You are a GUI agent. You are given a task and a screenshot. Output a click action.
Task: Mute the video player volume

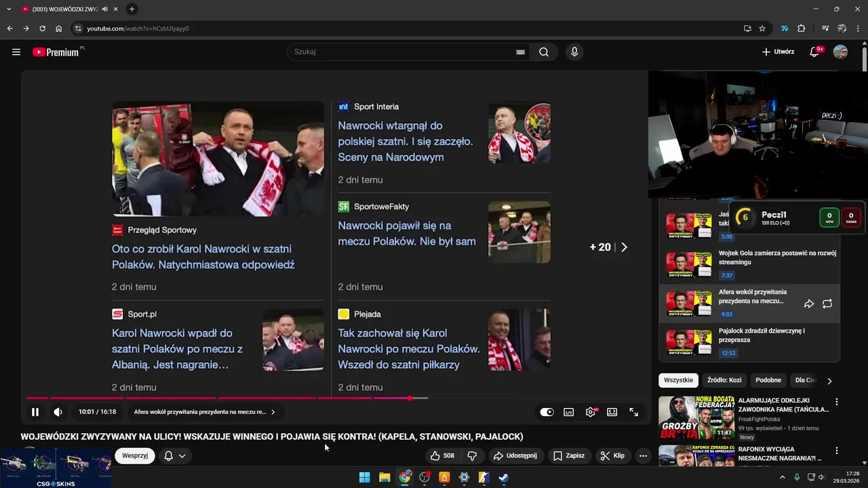tap(58, 411)
